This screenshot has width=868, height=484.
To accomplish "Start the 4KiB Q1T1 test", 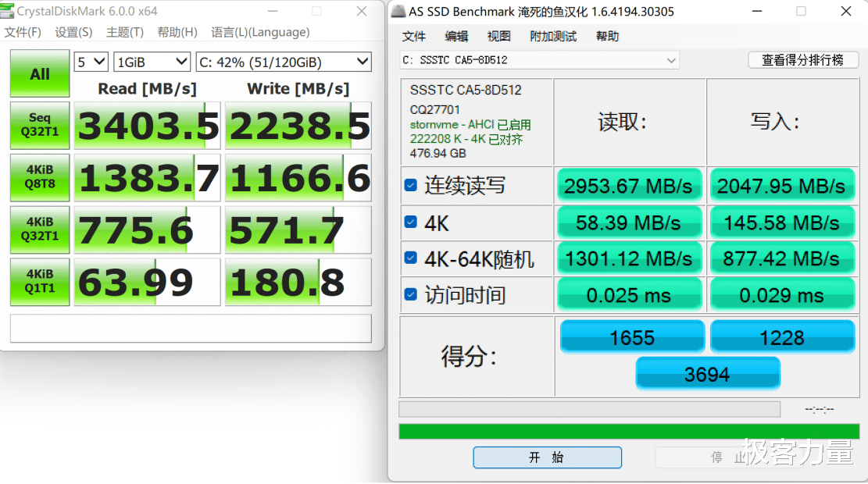I will [x=40, y=282].
